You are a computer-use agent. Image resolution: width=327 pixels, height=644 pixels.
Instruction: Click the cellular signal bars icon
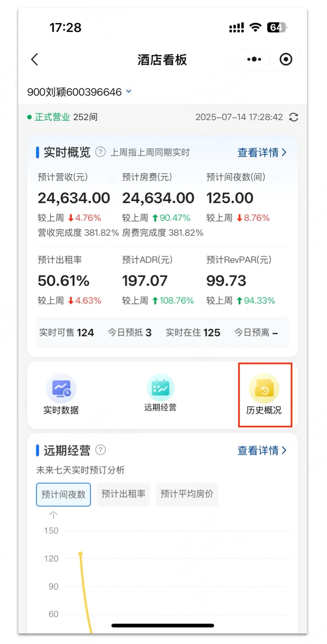point(237,28)
